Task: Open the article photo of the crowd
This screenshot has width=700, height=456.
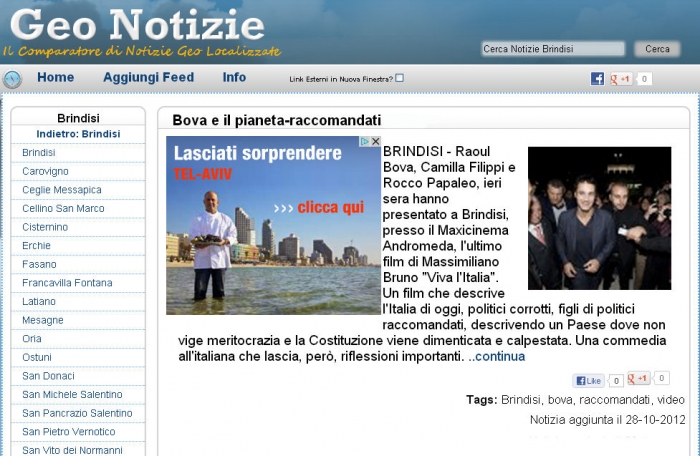Action: 599,218
